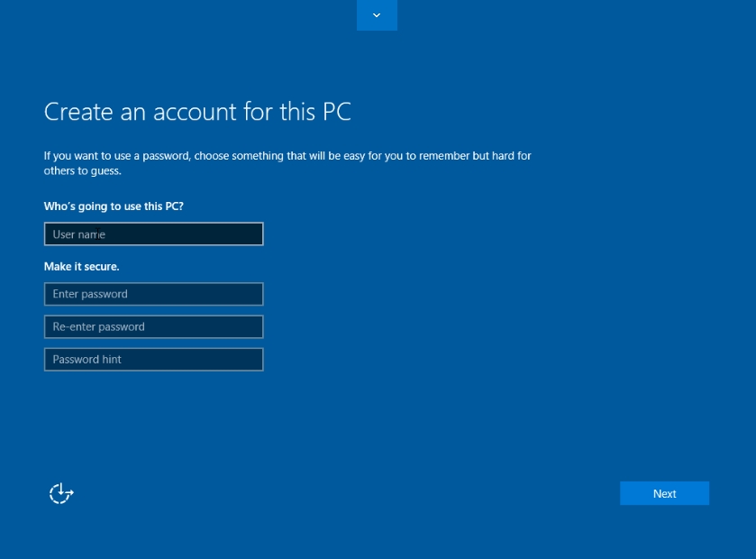Click the 'Re-enter password' placeholder text

[98, 327]
